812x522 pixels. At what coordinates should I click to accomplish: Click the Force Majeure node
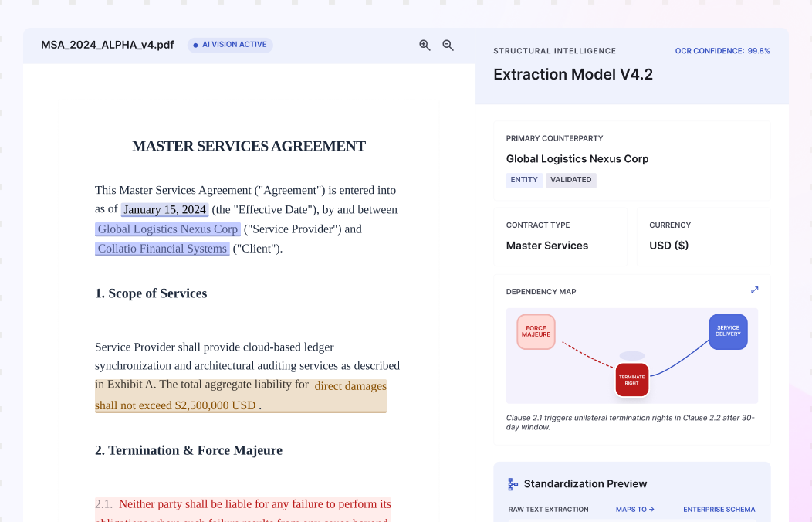(536, 331)
